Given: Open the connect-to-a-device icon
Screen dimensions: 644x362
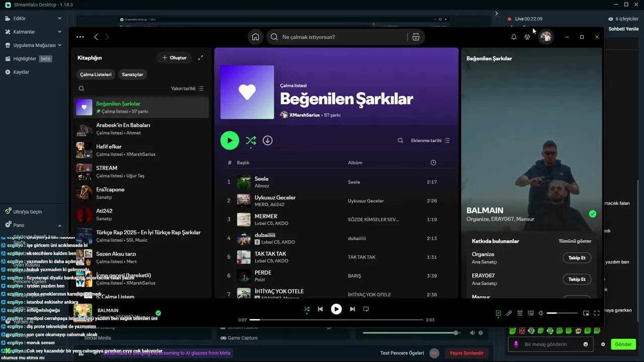Looking at the screenshot, I should [530, 313].
